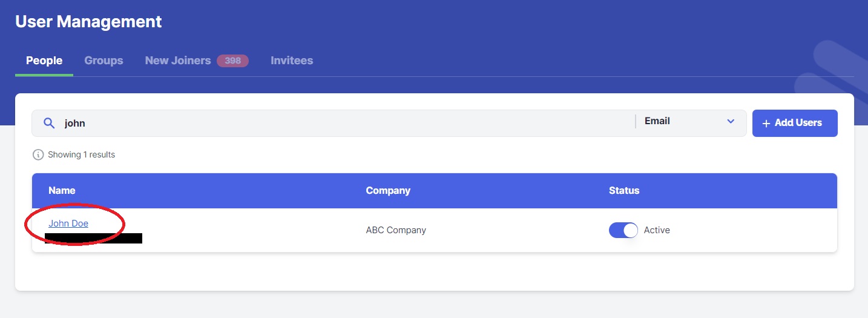868x318 pixels.
Task: Go to the Invitees tab
Action: click(292, 61)
